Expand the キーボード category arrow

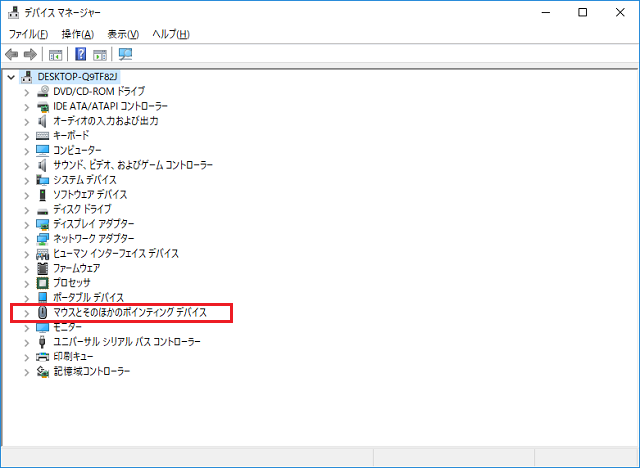pos(27,137)
